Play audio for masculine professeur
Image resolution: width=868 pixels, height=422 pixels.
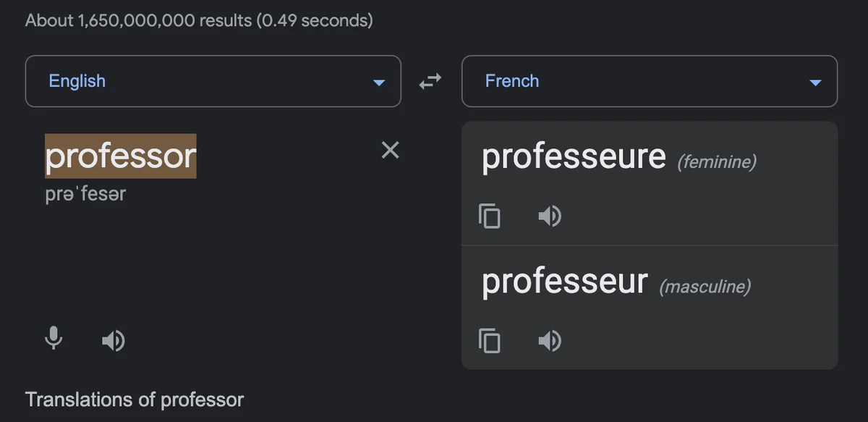pyautogui.click(x=550, y=340)
